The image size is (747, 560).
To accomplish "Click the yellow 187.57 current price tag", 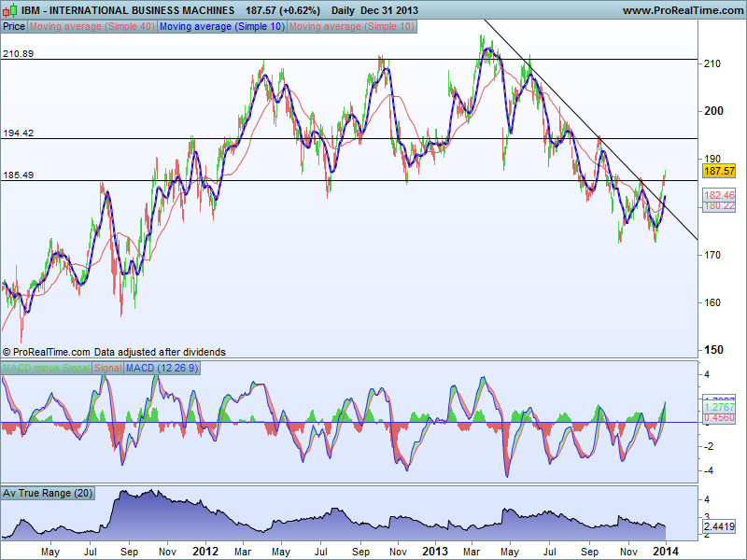I will pyautogui.click(x=719, y=171).
